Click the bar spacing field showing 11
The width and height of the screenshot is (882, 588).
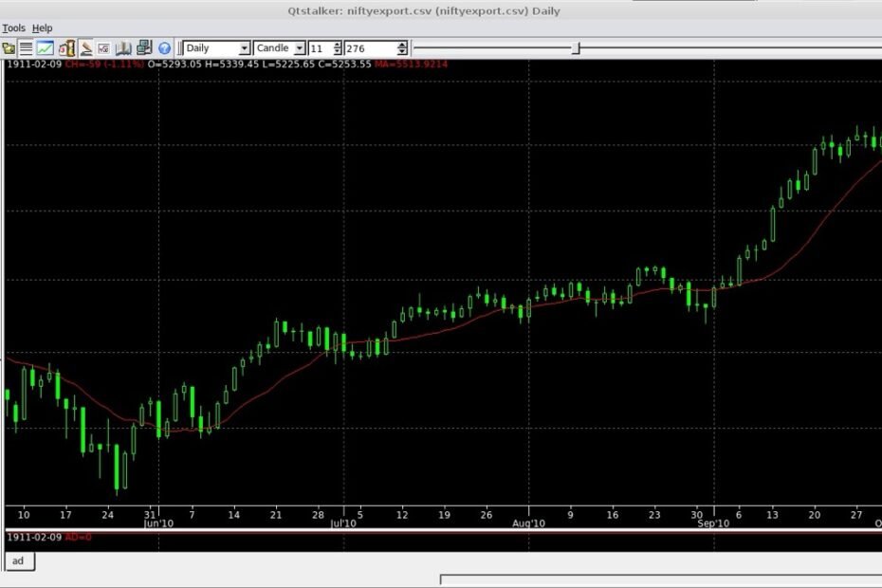(320, 48)
